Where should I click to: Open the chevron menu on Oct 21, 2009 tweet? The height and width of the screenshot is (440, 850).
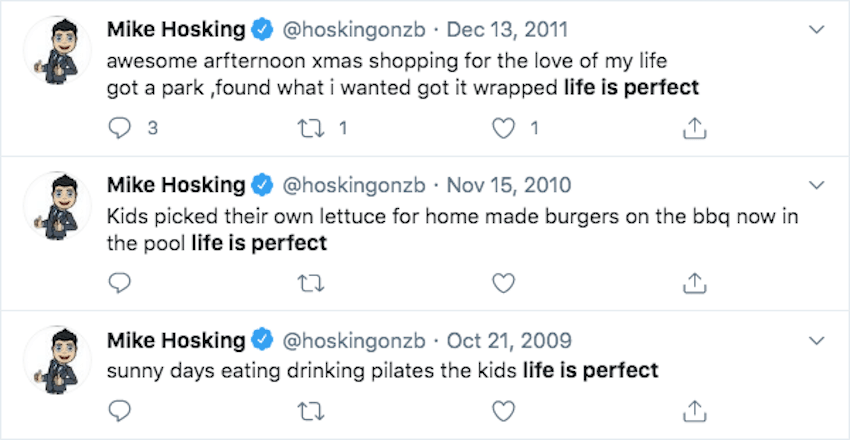click(x=816, y=340)
